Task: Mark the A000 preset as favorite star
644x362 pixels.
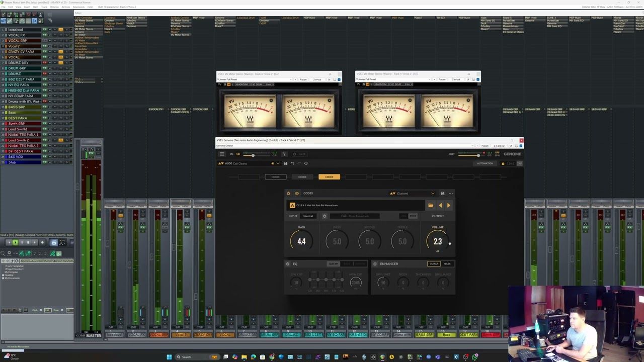Action: tap(273, 163)
